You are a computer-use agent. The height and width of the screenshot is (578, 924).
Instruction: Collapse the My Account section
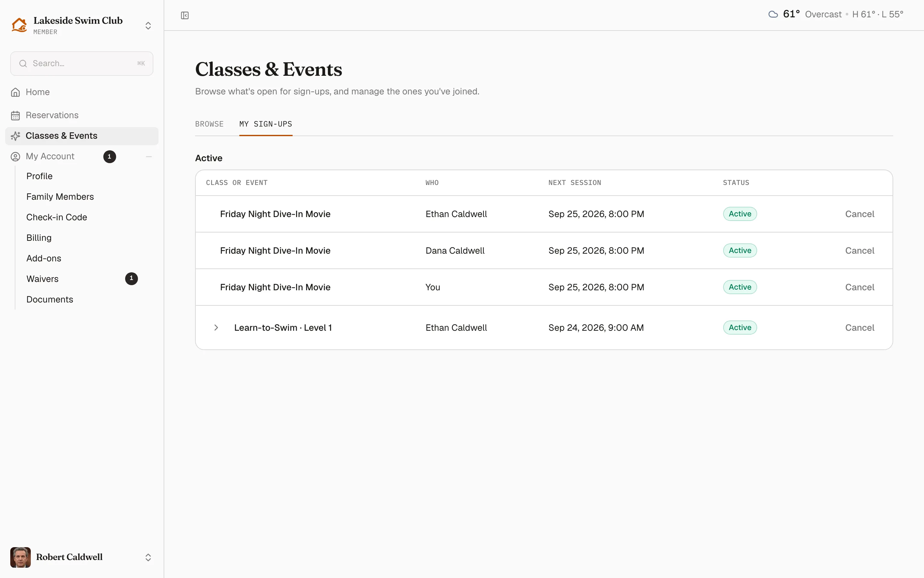tap(149, 157)
